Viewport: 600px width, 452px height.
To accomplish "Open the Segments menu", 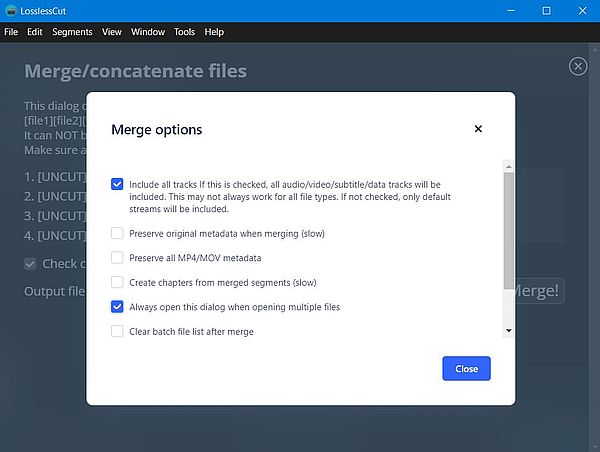I will (x=72, y=32).
